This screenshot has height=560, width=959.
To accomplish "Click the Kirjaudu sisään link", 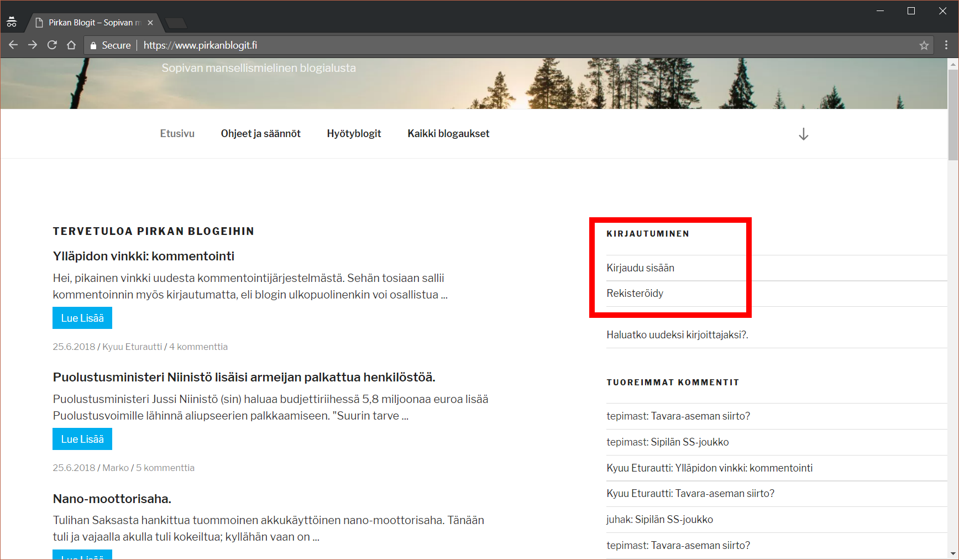I will click(640, 268).
